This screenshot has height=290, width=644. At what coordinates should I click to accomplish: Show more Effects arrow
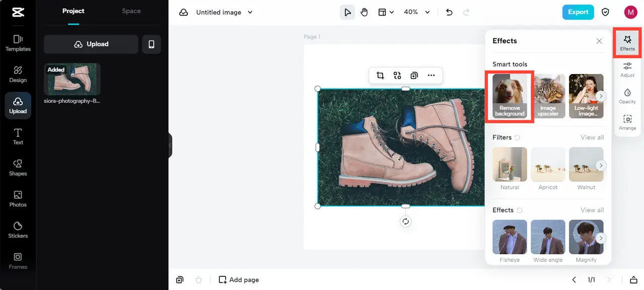click(x=601, y=238)
